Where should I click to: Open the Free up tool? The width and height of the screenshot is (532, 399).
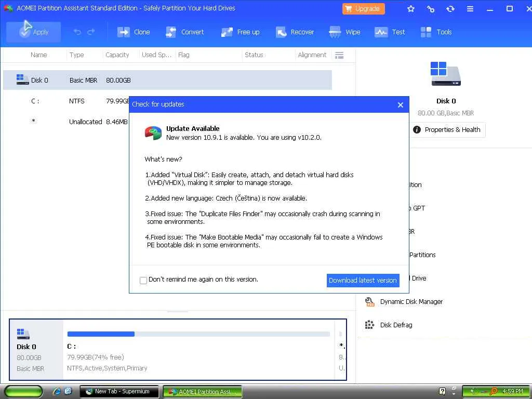pyautogui.click(x=240, y=32)
